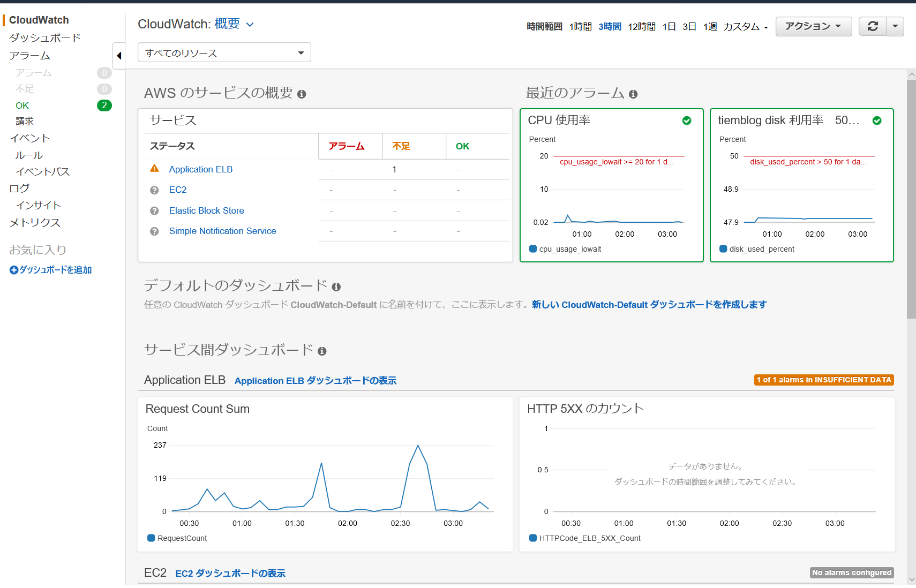Open the アクション dropdown menu
The height and width of the screenshot is (588, 916).
[x=814, y=26]
